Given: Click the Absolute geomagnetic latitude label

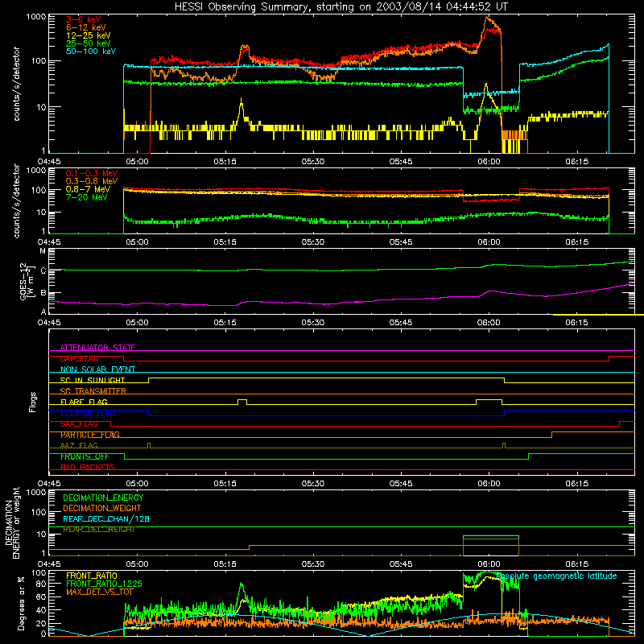Looking at the screenshot, I should pyautogui.click(x=556, y=576).
